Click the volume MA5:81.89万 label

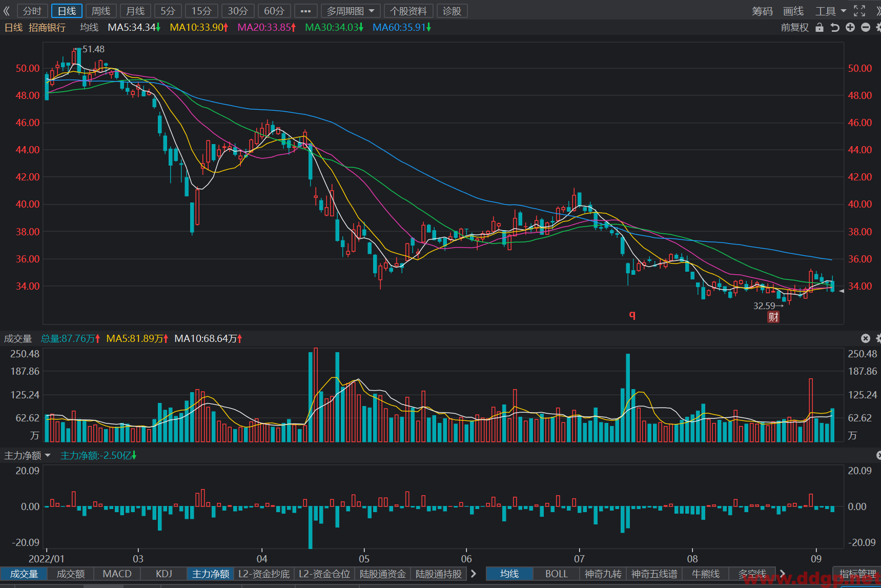click(137, 338)
